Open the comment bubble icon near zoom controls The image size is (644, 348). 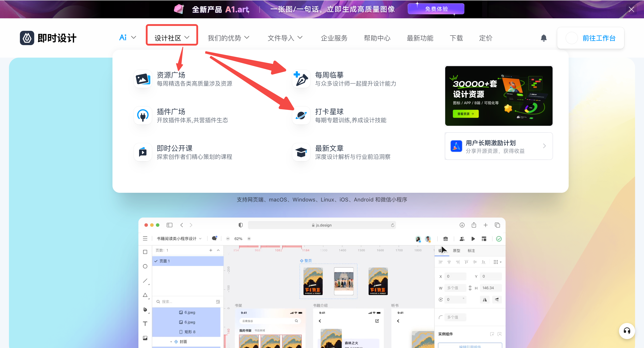click(214, 238)
